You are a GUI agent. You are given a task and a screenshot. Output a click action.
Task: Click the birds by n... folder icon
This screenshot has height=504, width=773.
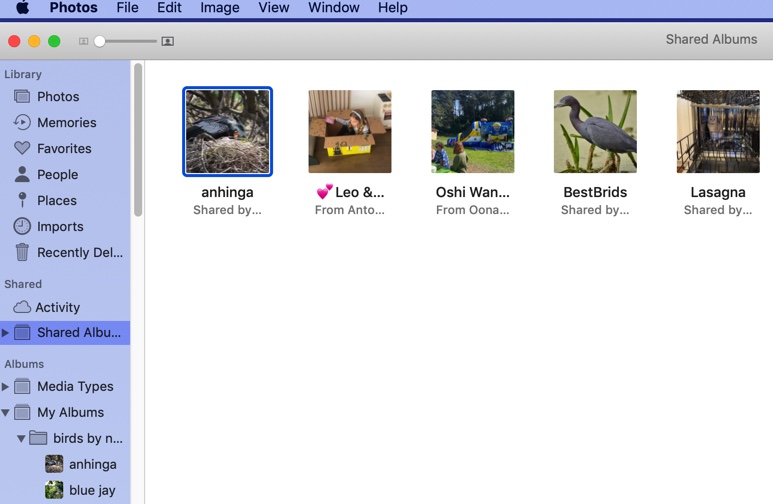(x=38, y=438)
